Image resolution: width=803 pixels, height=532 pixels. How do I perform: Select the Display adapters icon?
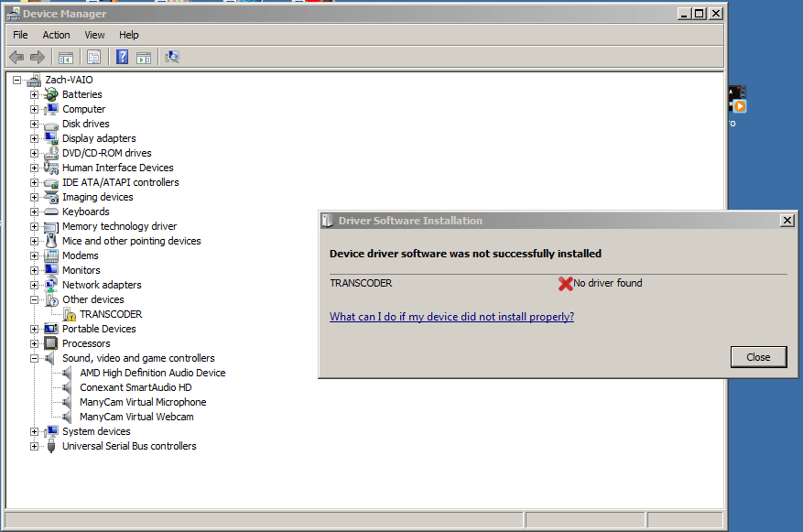click(x=51, y=138)
